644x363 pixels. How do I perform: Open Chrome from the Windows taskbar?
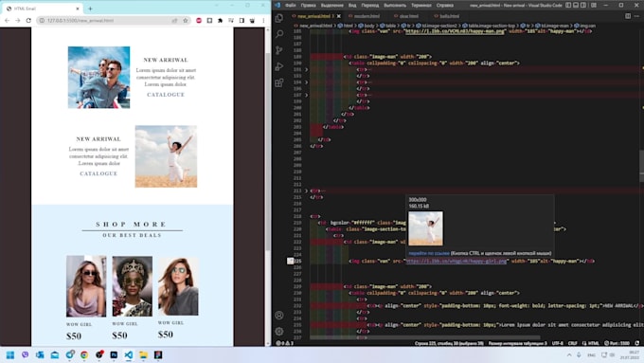point(84,354)
